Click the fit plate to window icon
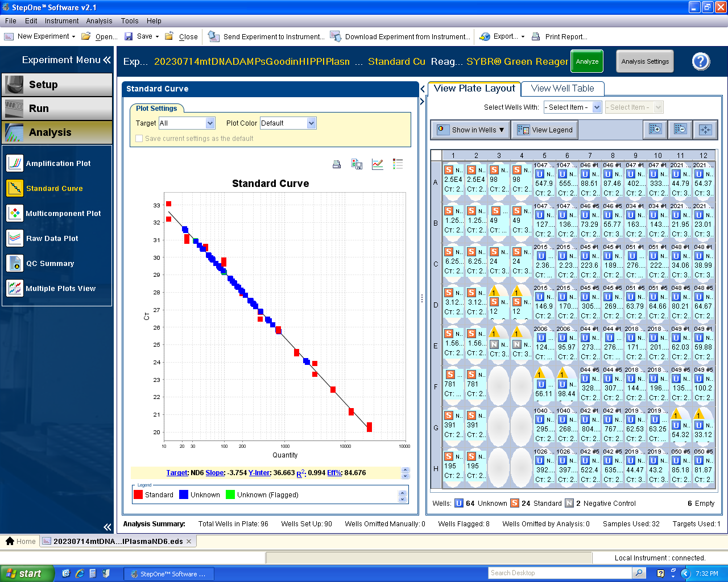This screenshot has width=728, height=582. [x=705, y=130]
